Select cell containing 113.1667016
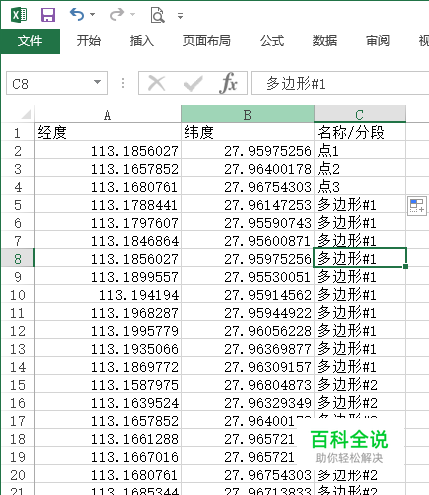The image size is (429, 495). pos(108,457)
